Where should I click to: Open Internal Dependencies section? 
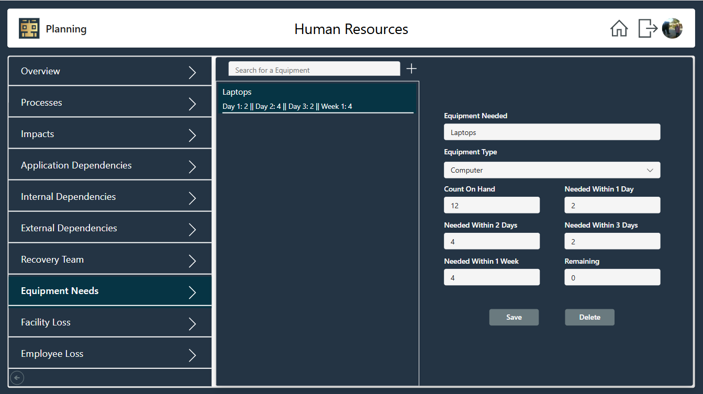click(110, 197)
